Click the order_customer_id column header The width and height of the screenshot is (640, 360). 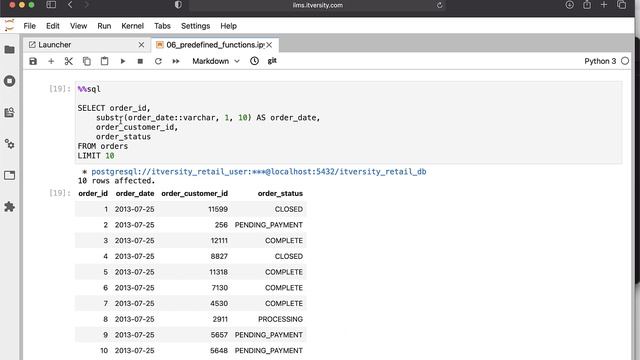[x=195, y=193]
